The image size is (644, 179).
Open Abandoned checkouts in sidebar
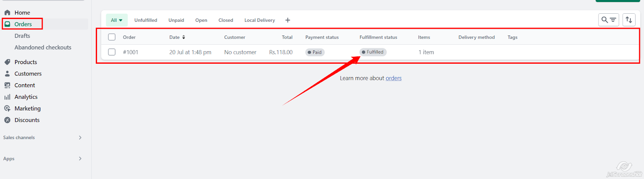pos(43,48)
